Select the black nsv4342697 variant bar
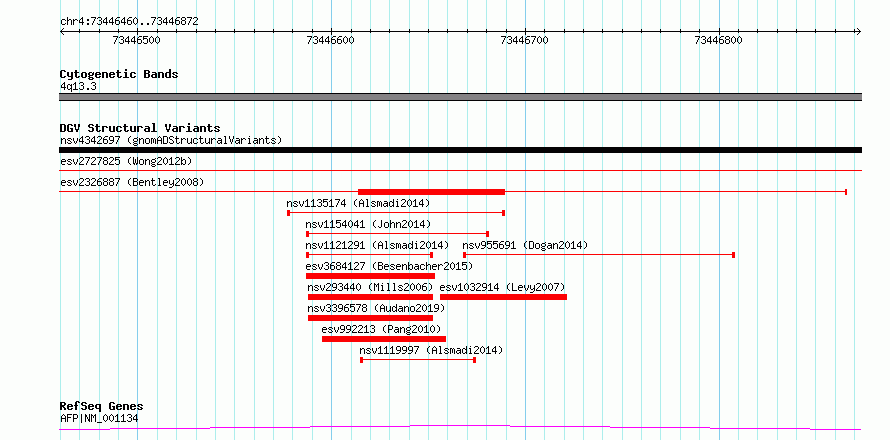890x440 pixels. [460, 150]
